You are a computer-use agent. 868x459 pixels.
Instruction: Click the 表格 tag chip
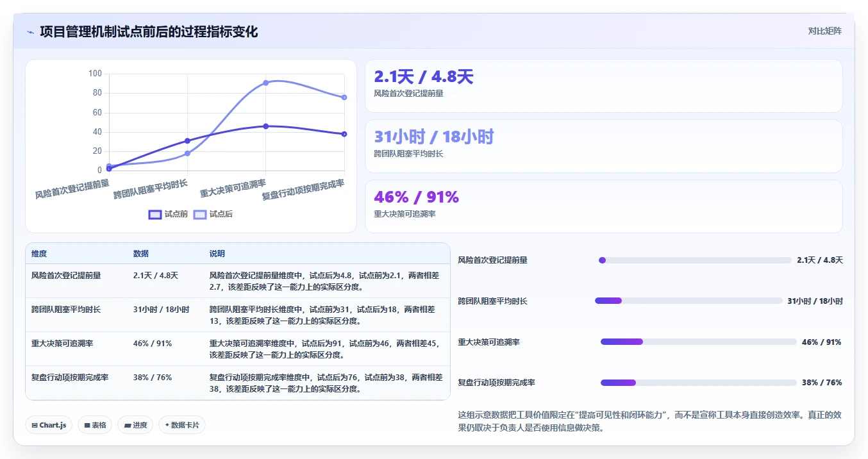[95, 425]
